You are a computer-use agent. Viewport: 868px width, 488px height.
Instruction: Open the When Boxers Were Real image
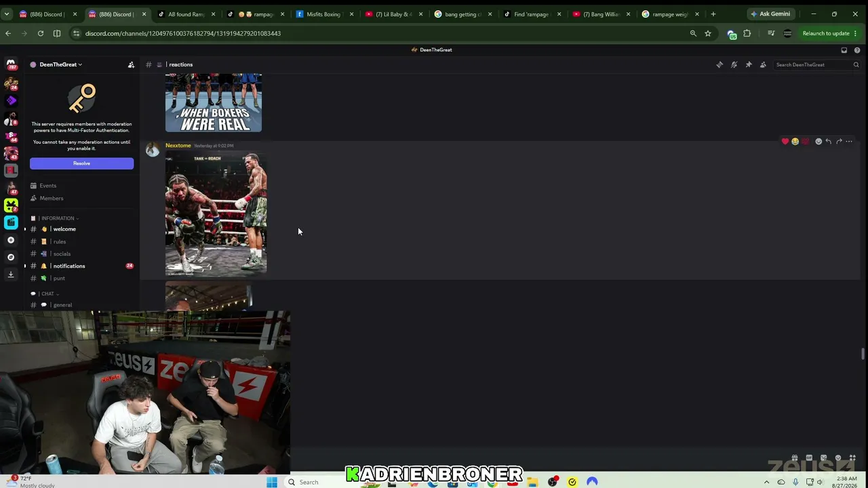tap(214, 102)
